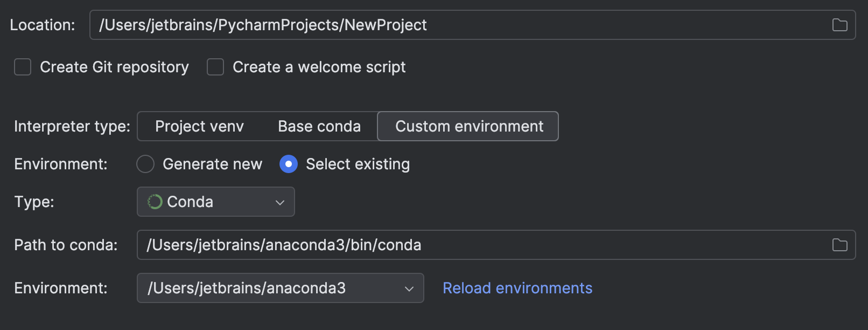Click the chevron in the Type selector
868x330 pixels.
coord(280,202)
